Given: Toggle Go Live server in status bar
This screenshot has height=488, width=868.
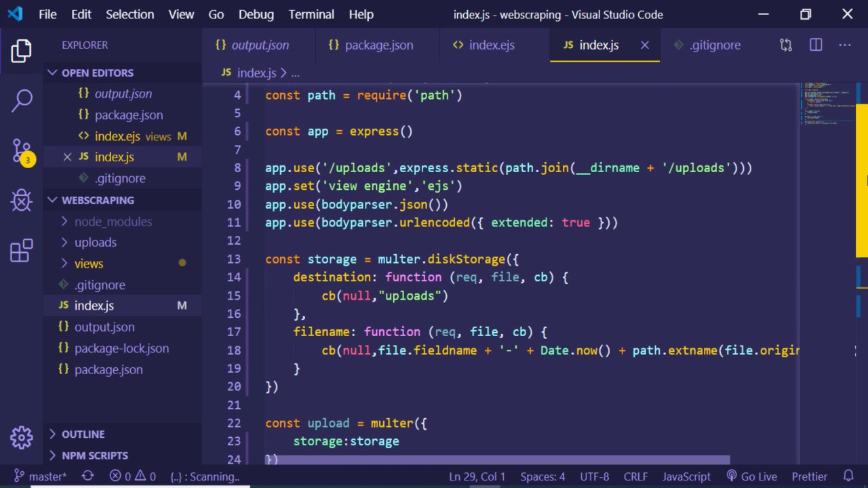Looking at the screenshot, I should click(751, 476).
